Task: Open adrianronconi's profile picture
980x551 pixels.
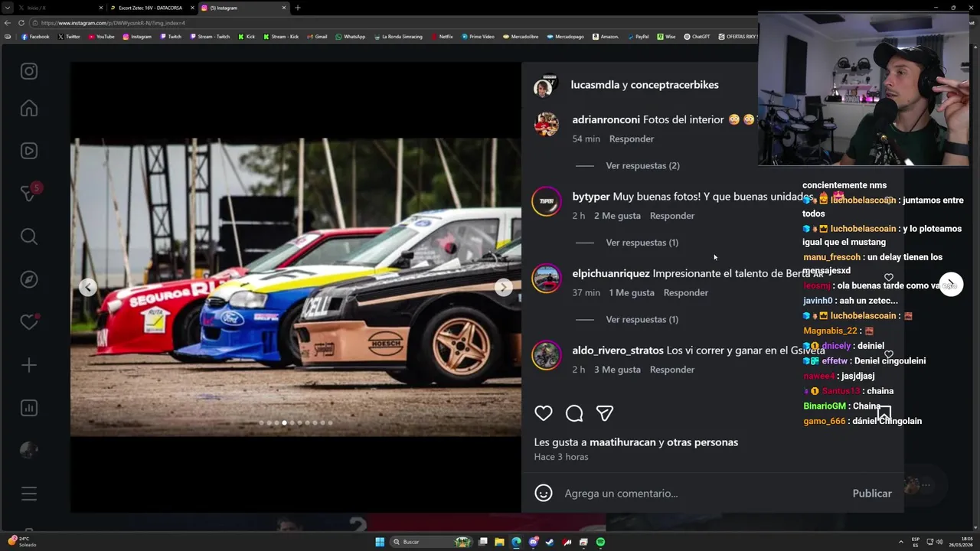Action: click(547, 124)
